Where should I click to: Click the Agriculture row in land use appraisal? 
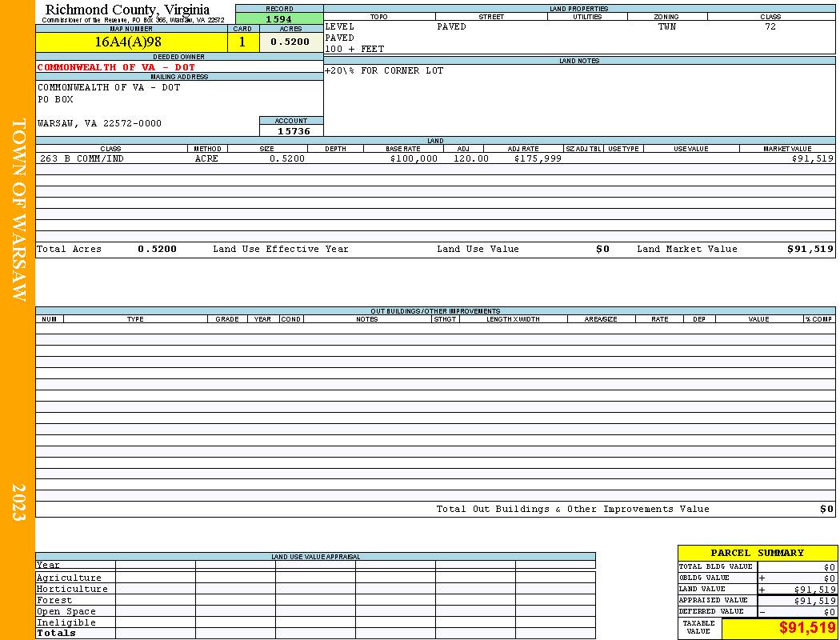pos(315,578)
